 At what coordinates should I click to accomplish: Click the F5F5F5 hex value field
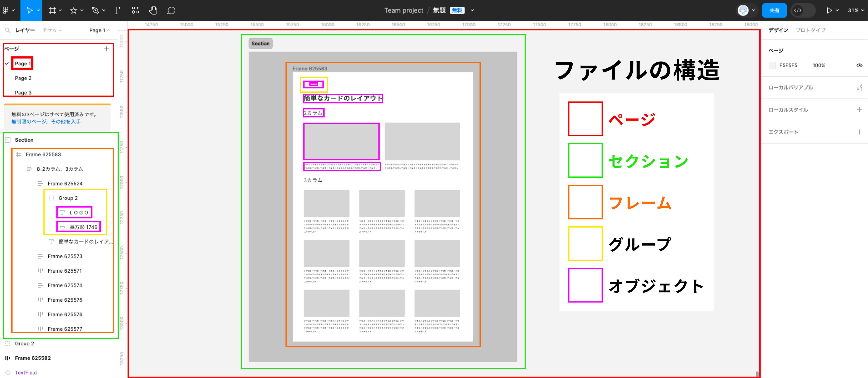click(x=788, y=65)
